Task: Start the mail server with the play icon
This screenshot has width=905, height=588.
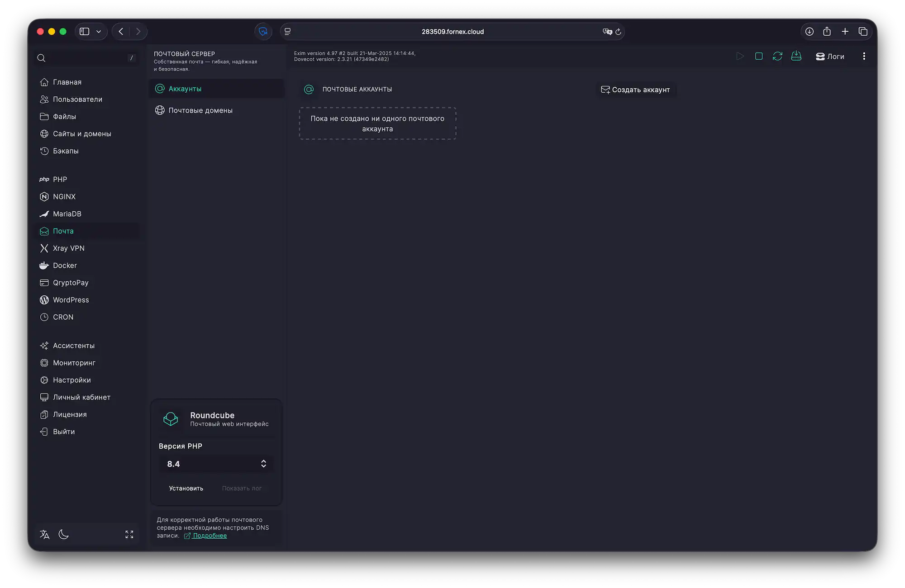Action: (x=741, y=56)
